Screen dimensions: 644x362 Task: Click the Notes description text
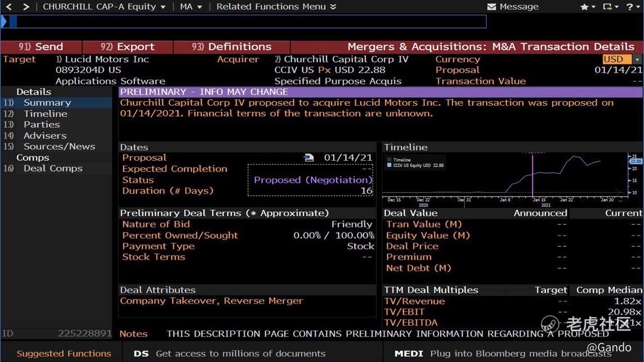388,334
